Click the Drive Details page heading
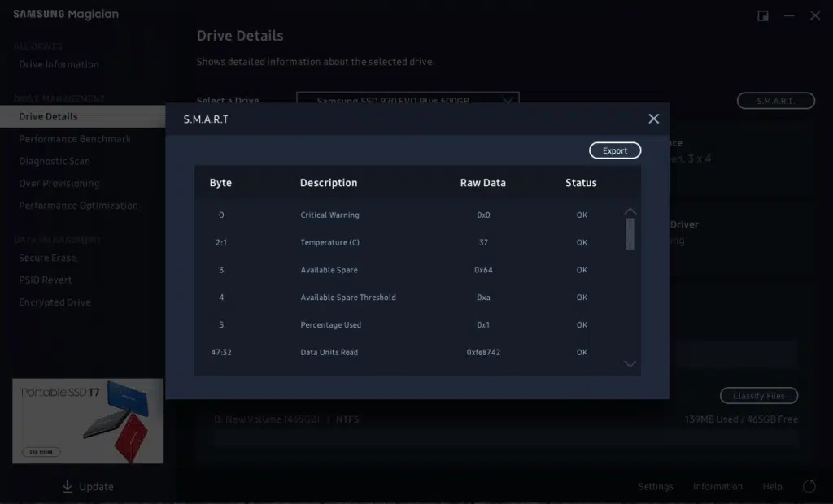The width and height of the screenshot is (833, 504). tap(240, 36)
